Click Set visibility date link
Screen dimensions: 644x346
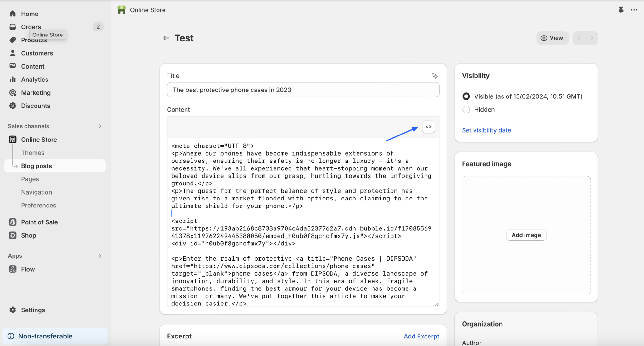(486, 130)
